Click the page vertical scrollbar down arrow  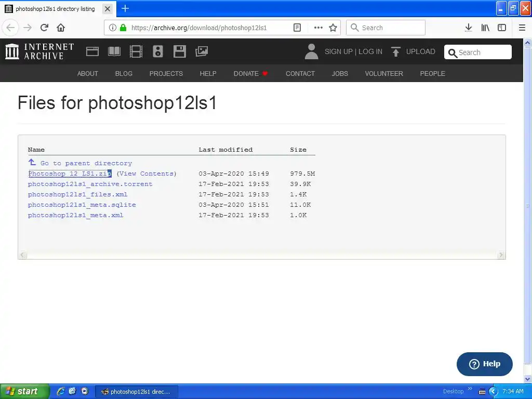(x=528, y=379)
